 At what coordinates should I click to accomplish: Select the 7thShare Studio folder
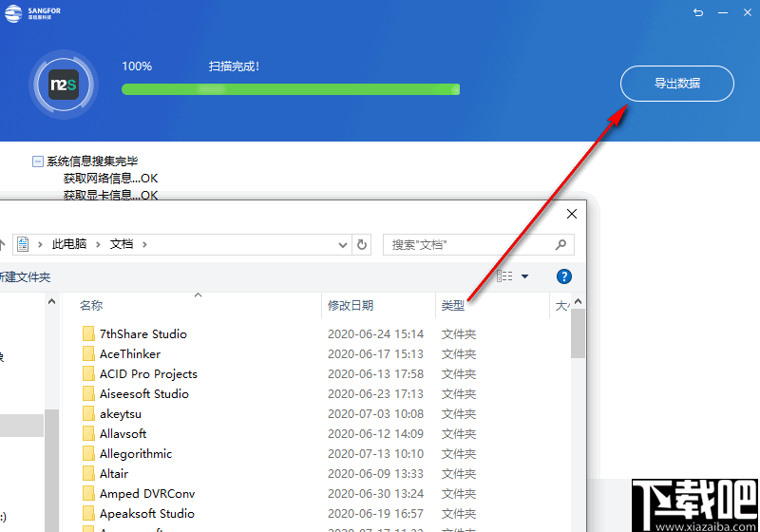click(x=143, y=334)
